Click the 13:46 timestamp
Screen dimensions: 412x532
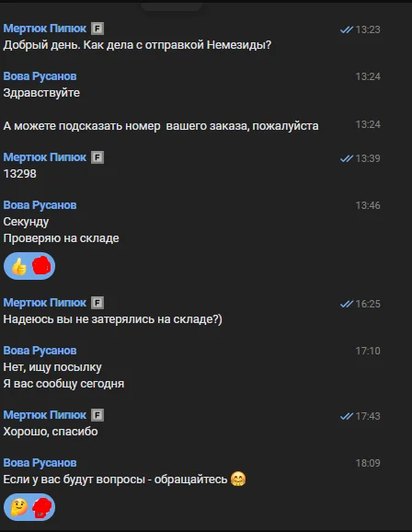click(368, 205)
